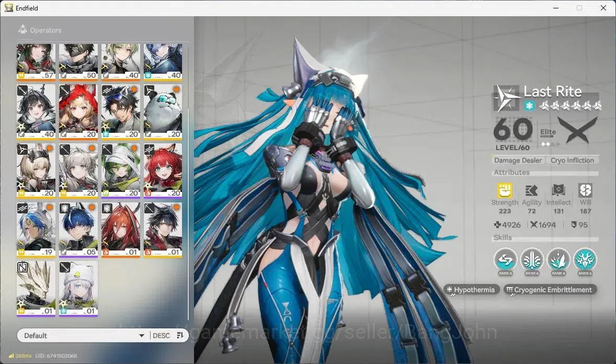
Task: Click the Operators header icon
Action: pos(23,29)
